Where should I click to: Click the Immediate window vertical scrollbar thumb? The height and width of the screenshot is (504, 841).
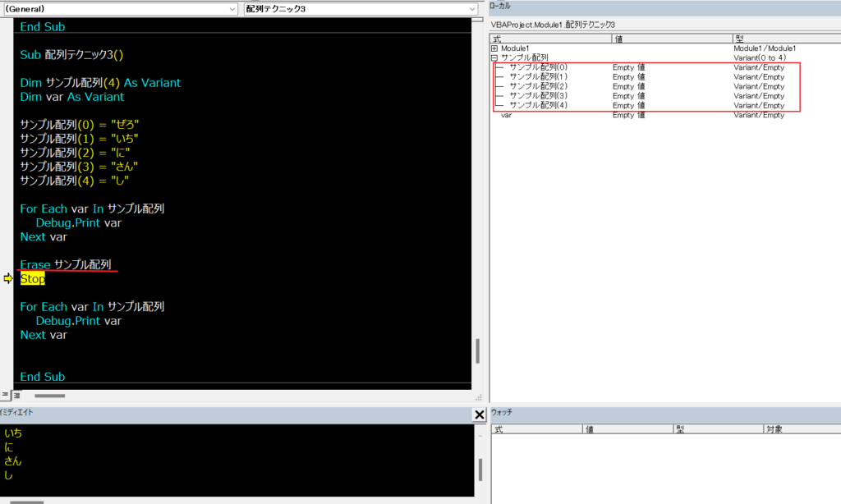(x=480, y=469)
